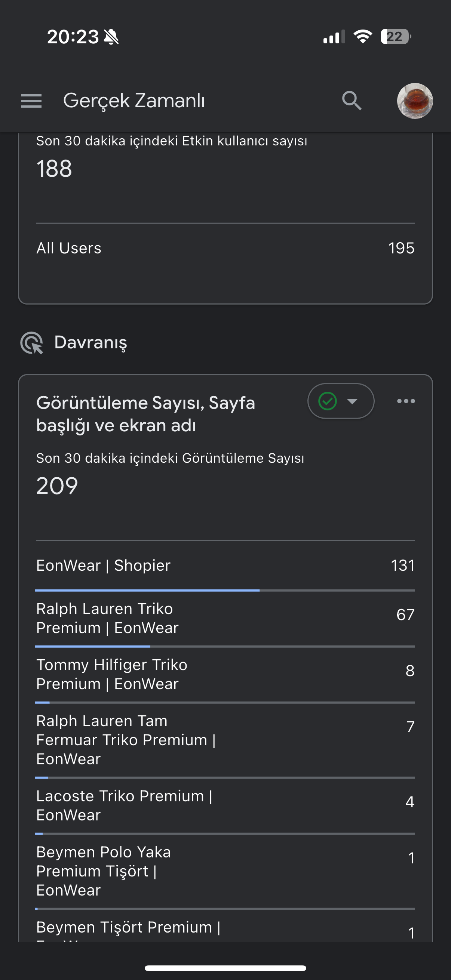Tap the search magnifier icon
This screenshot has height=980, width=451.
click(351, 101)
